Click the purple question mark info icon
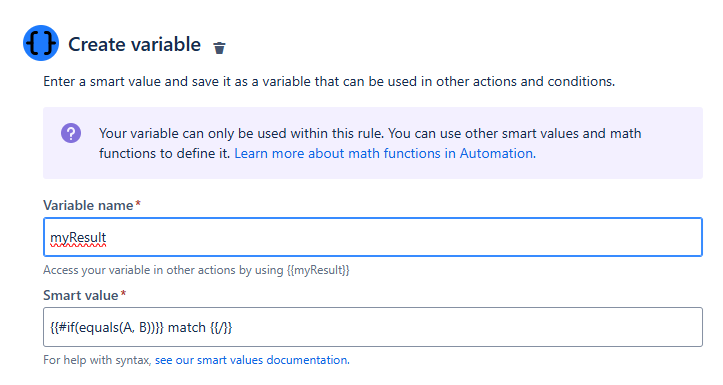This screenshot has width=723, height=385. pos(71,133)
